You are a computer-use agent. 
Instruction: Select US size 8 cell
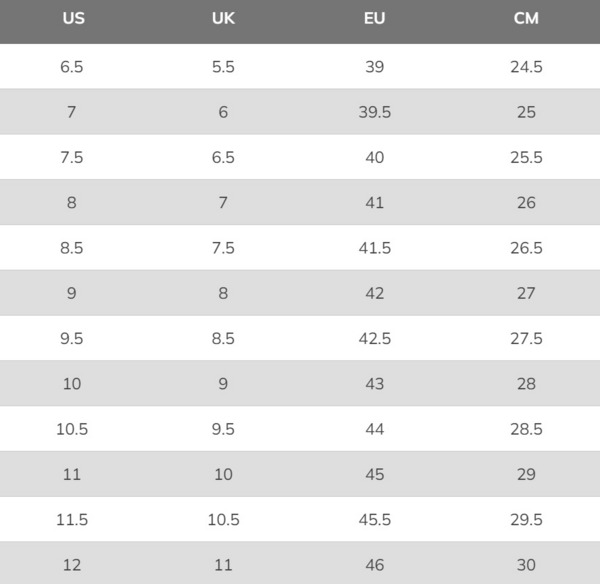(72, 203)
